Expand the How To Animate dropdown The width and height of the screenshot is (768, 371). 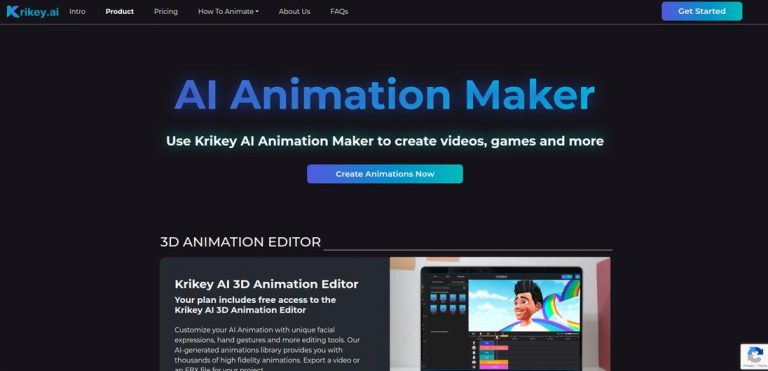pyautogui.click(x=228, y=11)
